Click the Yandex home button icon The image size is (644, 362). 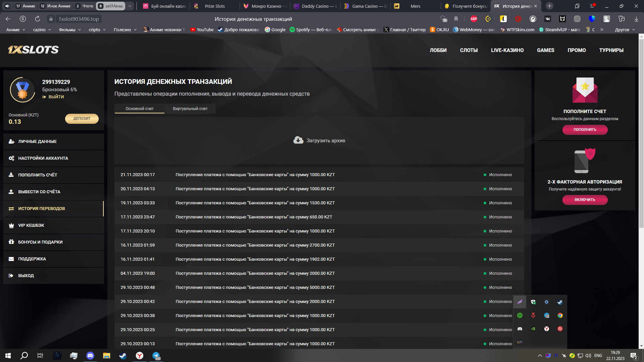(x=23, y=19)
